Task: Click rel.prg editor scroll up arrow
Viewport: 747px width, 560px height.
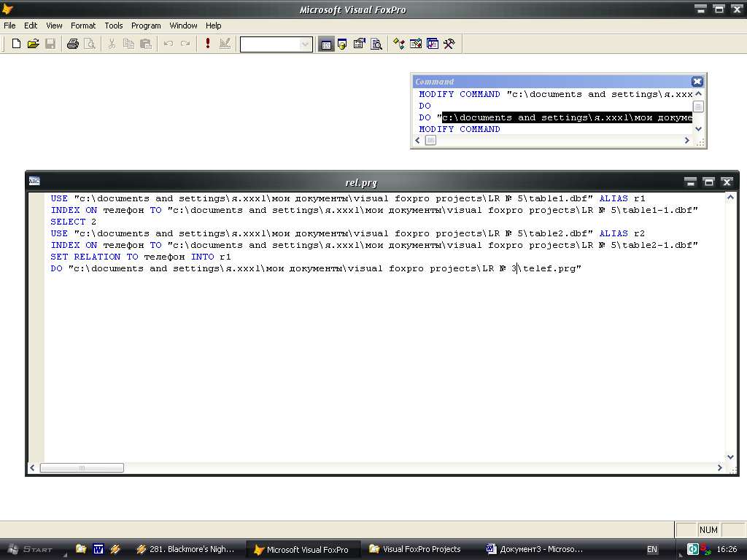Action: pos(730,197)
